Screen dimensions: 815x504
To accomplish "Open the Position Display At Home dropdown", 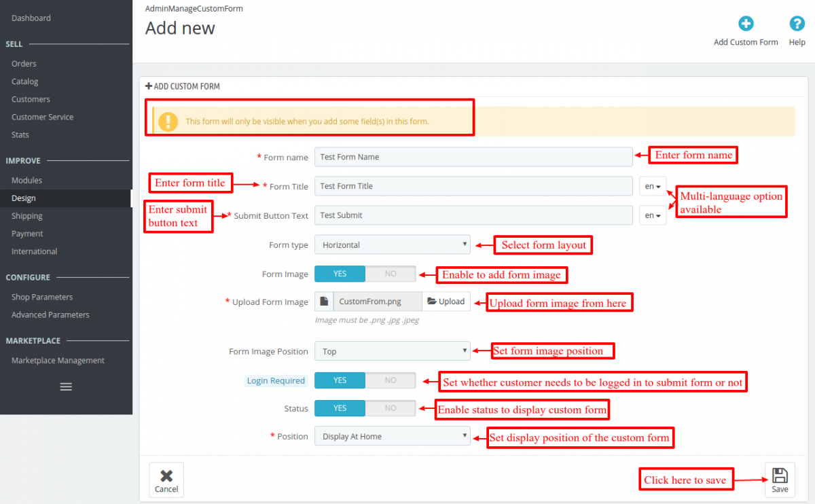I will tap(393, 436).
